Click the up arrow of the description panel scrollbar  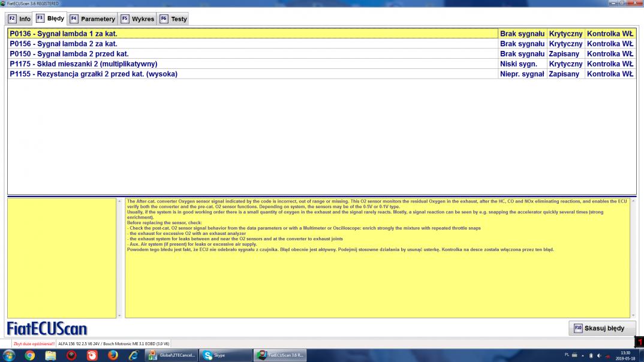pyautogui.click(x=633, y=201)
